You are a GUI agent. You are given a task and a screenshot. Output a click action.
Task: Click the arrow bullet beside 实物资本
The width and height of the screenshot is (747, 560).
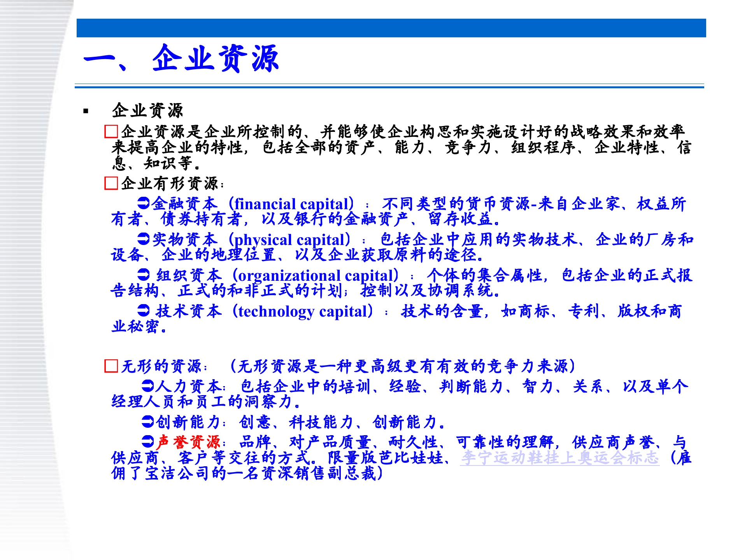pos(144,239)
